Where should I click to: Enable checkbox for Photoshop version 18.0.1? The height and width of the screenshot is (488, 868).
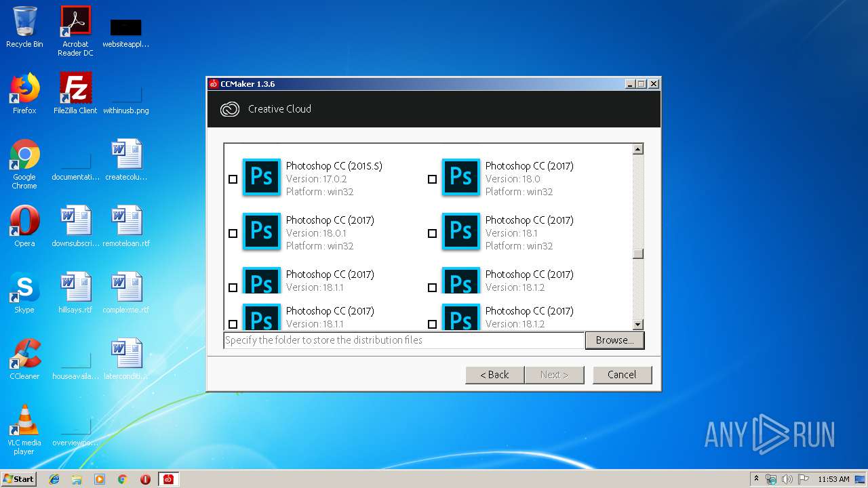(233, 234)
